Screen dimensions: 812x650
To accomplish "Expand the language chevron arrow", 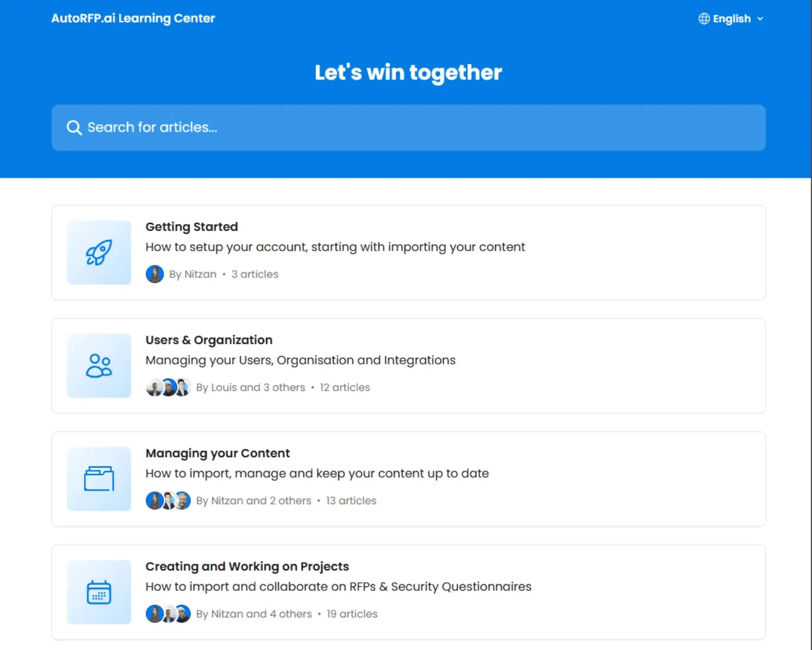I will [x=760, y=19].
